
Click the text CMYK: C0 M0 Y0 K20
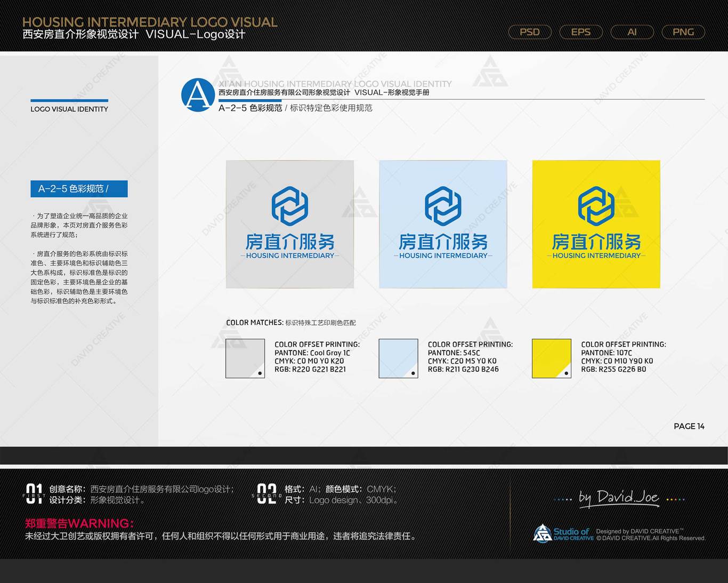(309, 361)
